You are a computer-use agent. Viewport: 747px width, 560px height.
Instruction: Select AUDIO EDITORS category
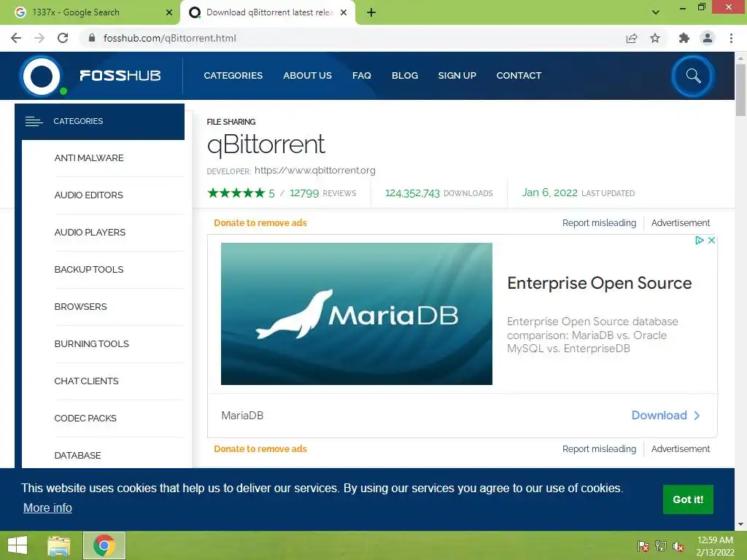point(88,195)
